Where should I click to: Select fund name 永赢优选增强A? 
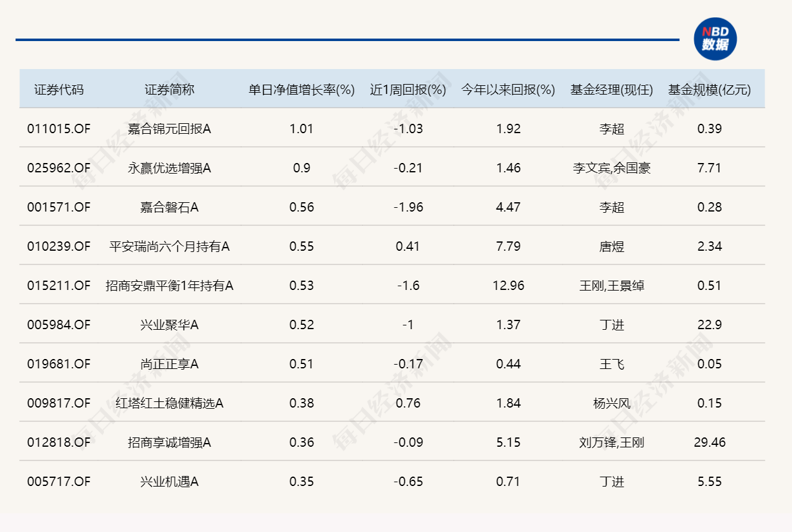coord(169,168)
